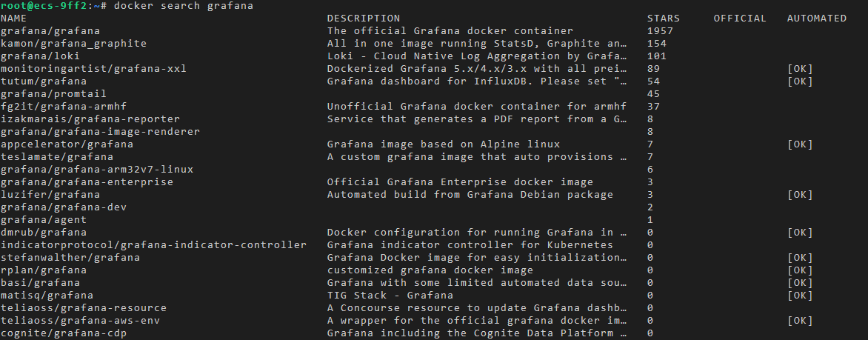868x340 pixels.
Task: Click the indicatorprotocol/grafana-indicator-controller entry
Action: tap(153, 245)
